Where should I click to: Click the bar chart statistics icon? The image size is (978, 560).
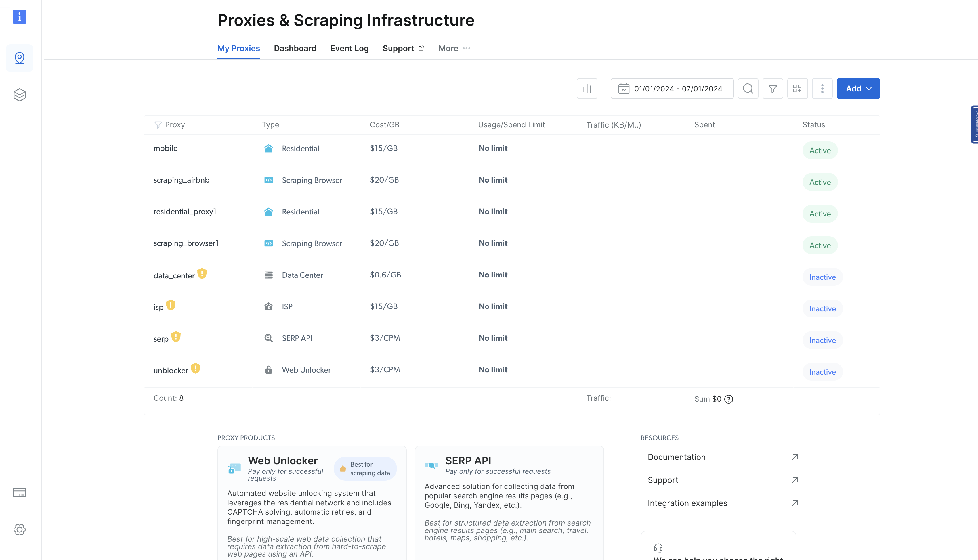(587, 89)
